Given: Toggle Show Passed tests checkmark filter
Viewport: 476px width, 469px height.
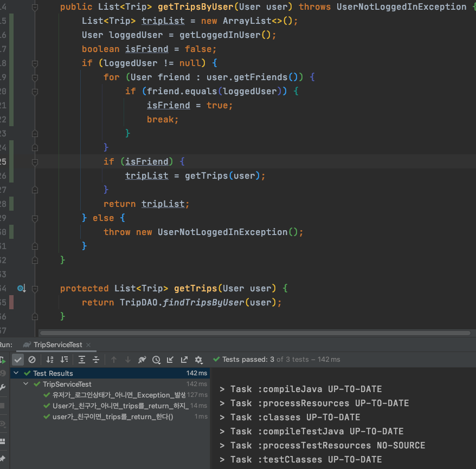Looking at the screenshot, I should [18, 360].
